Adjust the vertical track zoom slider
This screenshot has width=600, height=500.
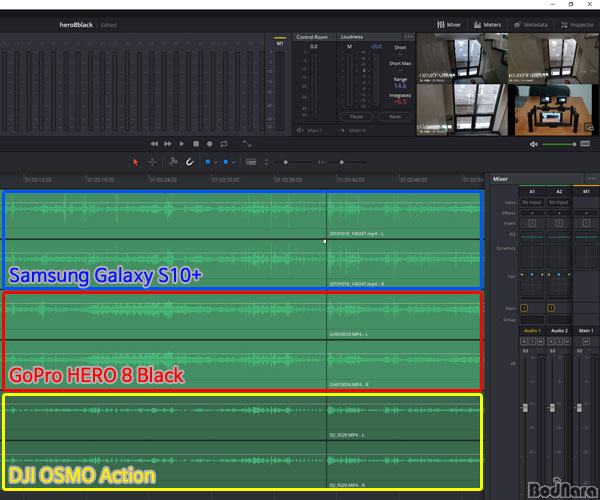point(293,162)
